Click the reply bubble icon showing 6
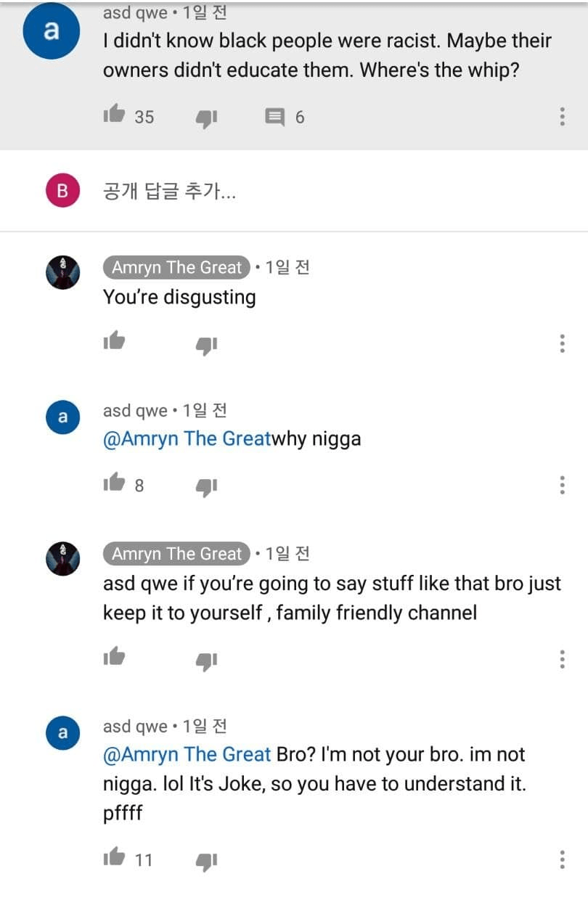The height and width of the screenshot is (903, 588). 274,116
